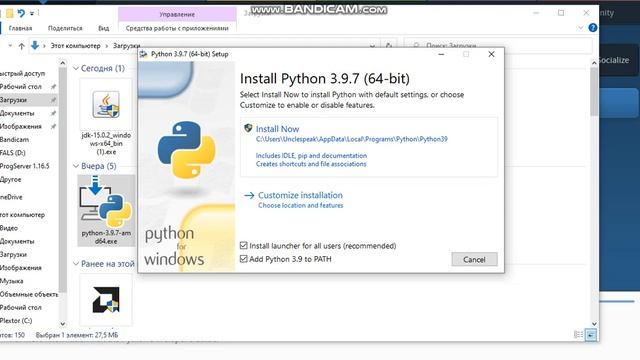Select the jdk-15.0.2 installer file icon
640x360 pixels.
coord(106,105)
